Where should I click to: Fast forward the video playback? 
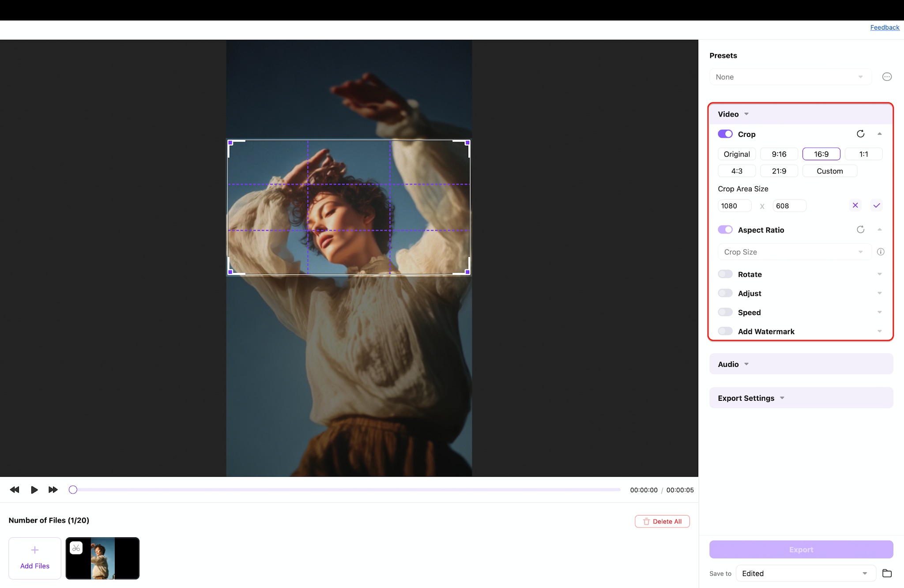[x=53, y=490]
